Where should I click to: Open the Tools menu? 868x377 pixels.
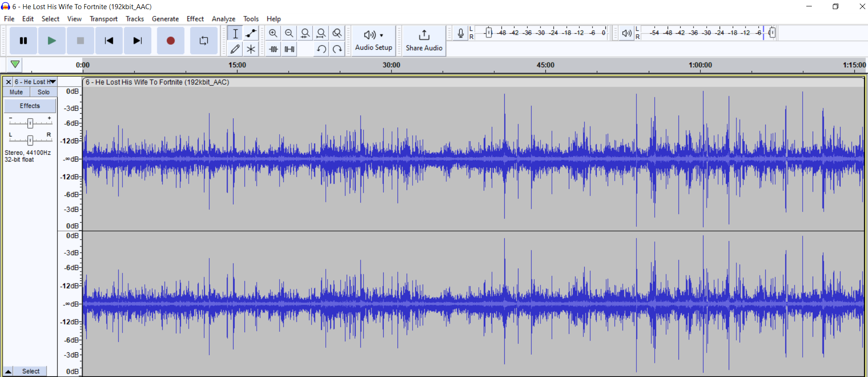251,19
